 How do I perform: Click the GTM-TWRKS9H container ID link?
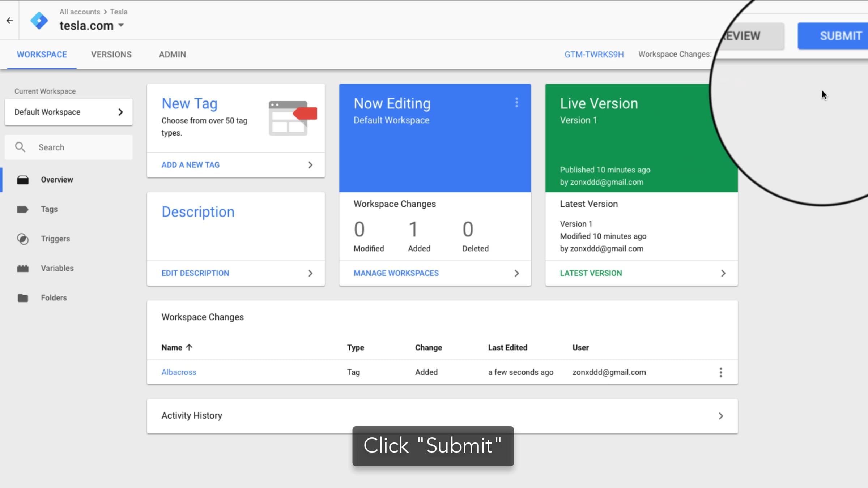click(x=594, y=54)
